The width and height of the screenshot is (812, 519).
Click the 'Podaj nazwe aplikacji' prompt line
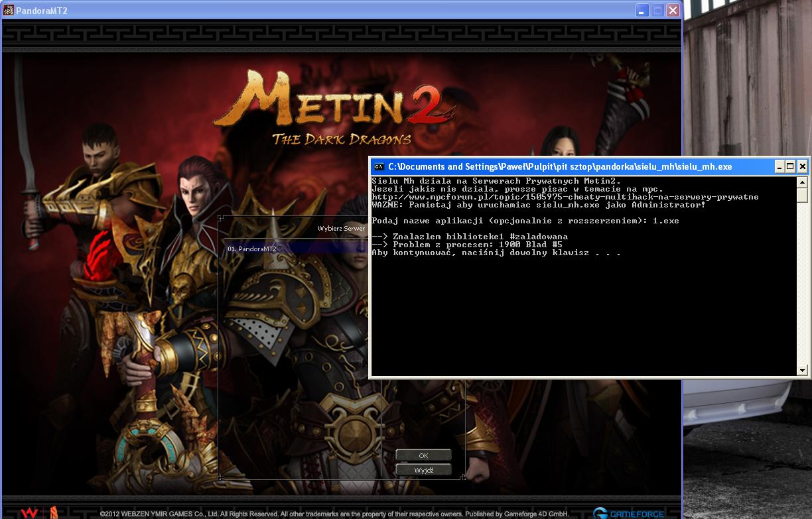coord(525,221)
